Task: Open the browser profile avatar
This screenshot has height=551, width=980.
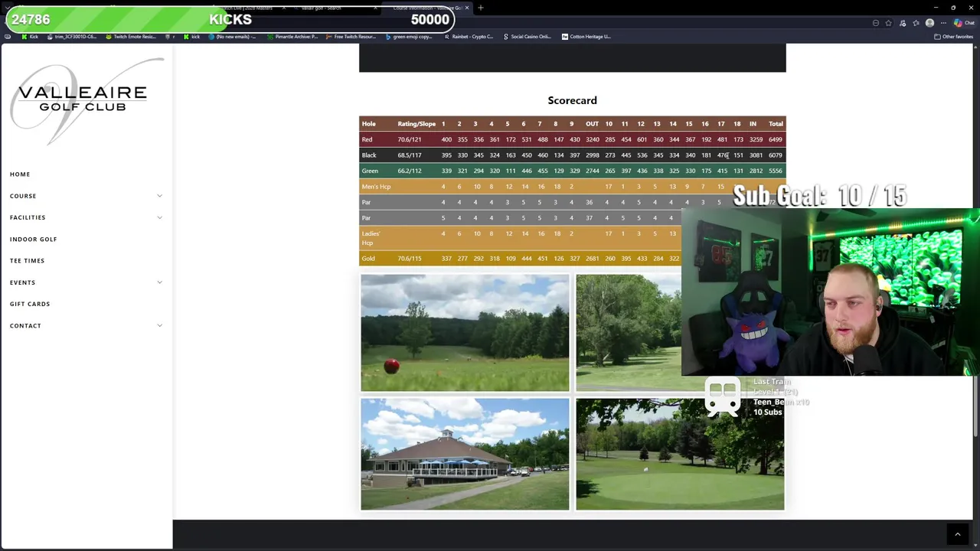Action: point(929,23)
